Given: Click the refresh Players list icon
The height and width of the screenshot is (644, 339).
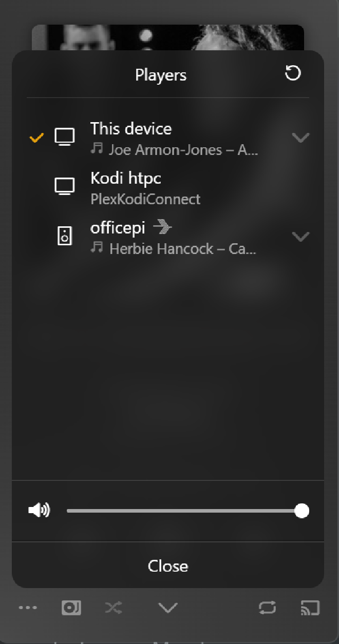Looking at the screenshot, I should click(x=293, y=74).
